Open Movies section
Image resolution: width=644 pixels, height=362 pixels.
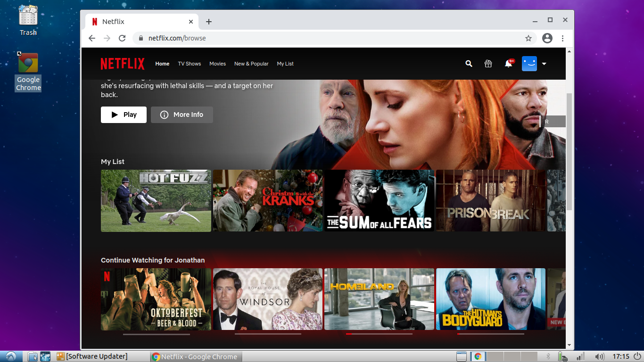pyautogui.click(x=218, y=64)
